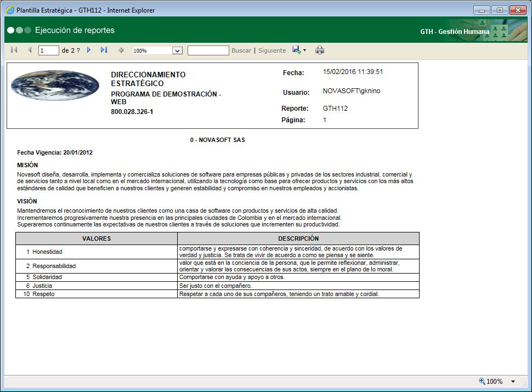Focus the current page number field
532x392 pixels.
[x=49, y=50]
